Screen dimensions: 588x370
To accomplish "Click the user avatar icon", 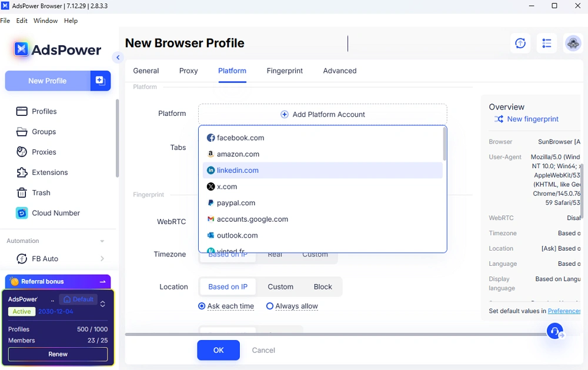I will pos(573,44).
